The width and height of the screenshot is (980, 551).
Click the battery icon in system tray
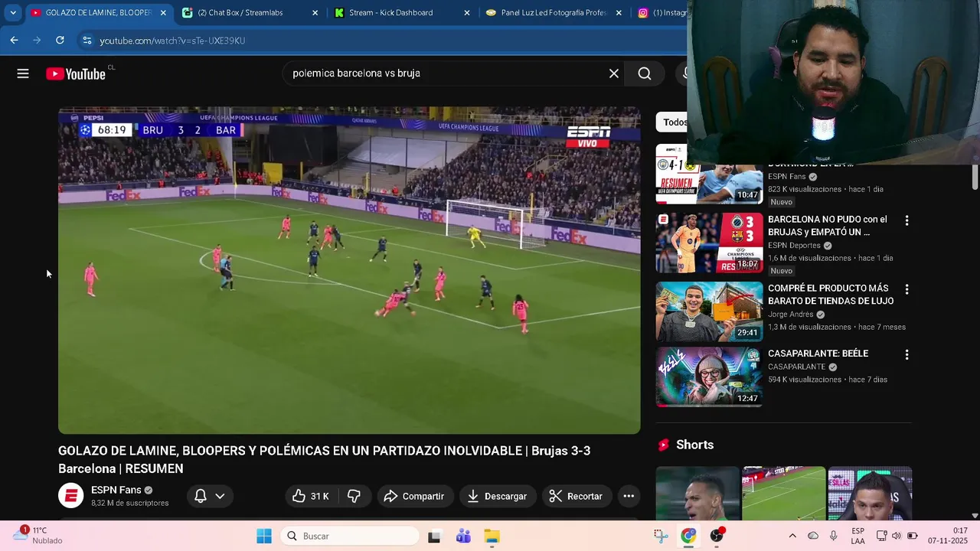tap(912, 536)
